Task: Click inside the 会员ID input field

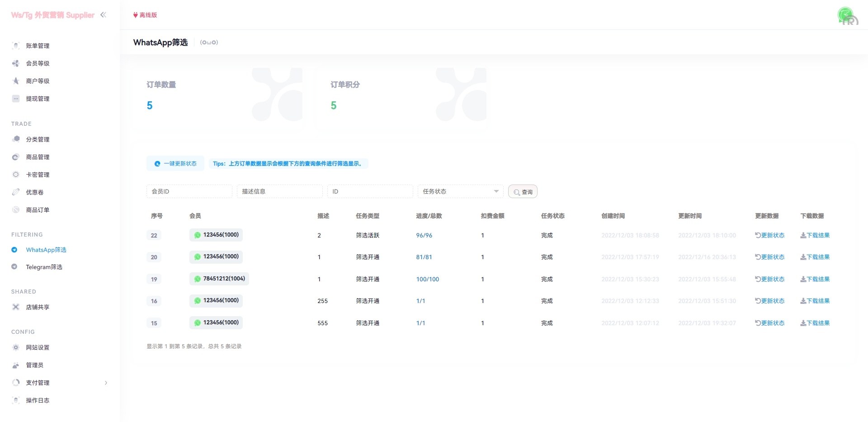Action: click(x=189, y=191)
